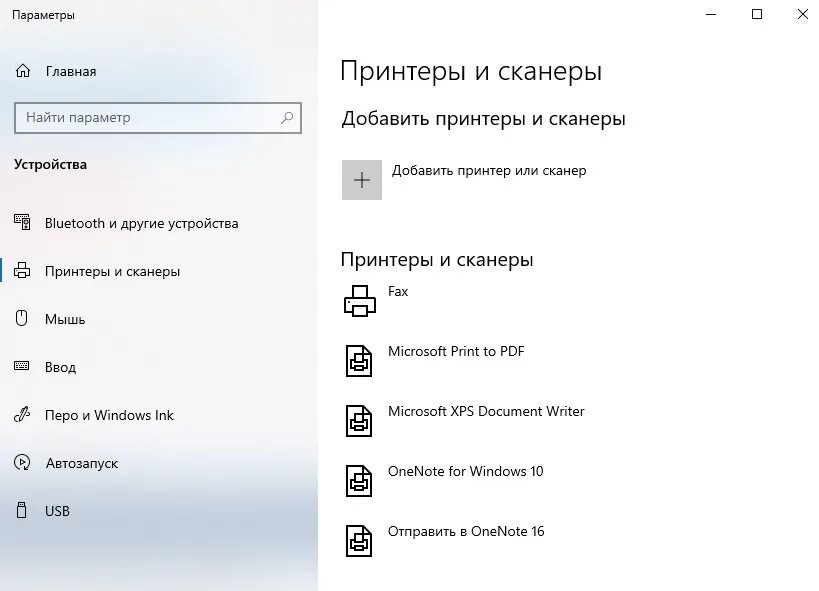Screen dimensions: 819x591
Task: Click the Устройства section heading
Action: pos(51,165)
